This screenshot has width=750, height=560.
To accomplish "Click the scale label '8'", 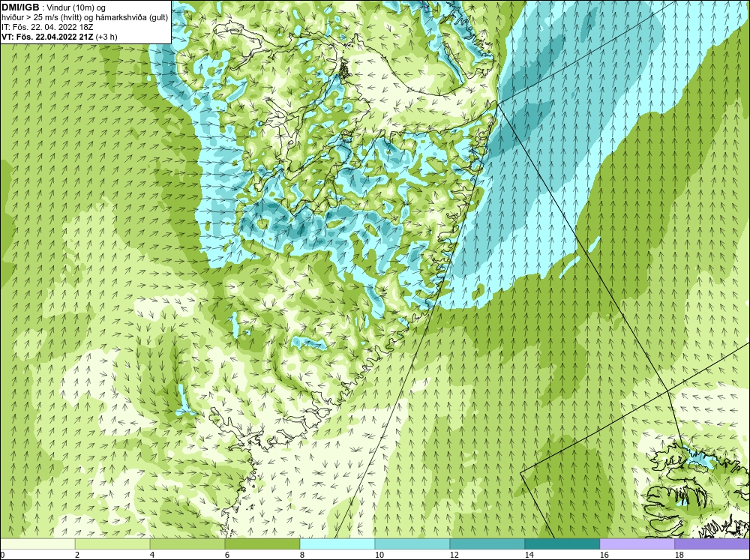I will [x=302, y=555].
